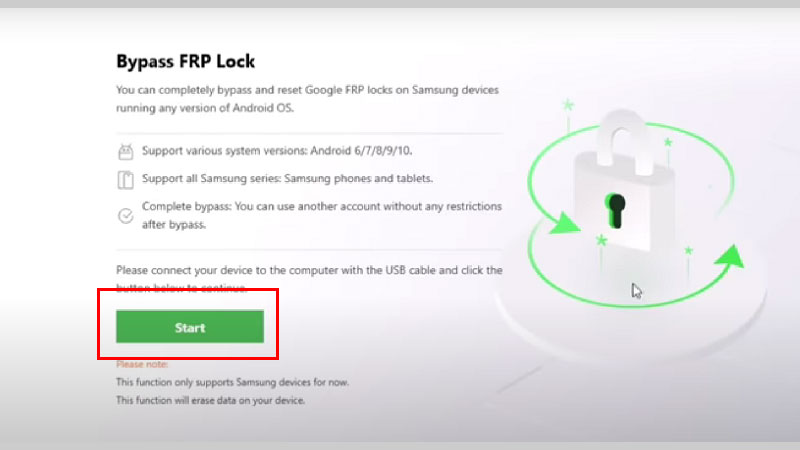Click the keyhole on the padlock
800x450 pixels.
(615, 210)
